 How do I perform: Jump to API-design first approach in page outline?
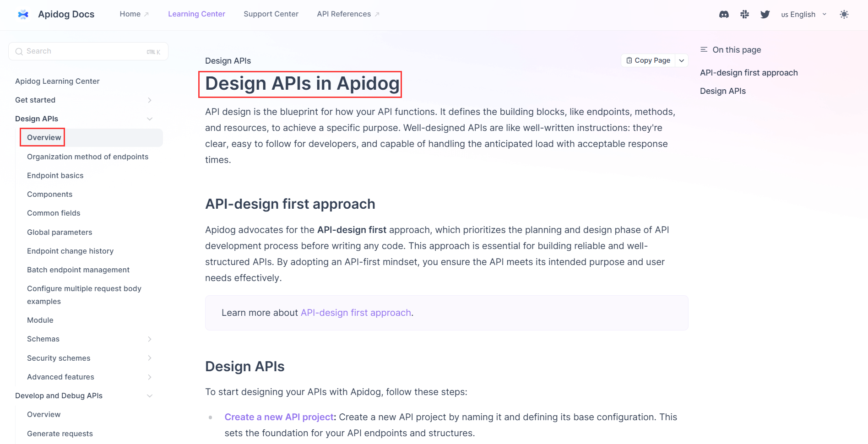pyautogui.click(x=749, y=73)
